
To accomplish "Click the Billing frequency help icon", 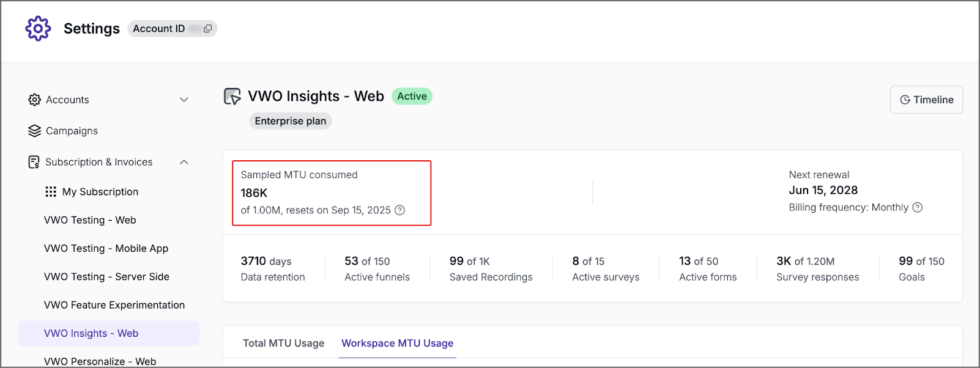I will pos(918,207).
